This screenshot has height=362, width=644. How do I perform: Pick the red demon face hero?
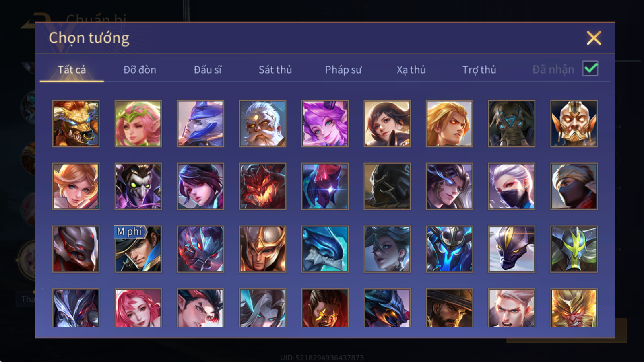click(262, 186)
